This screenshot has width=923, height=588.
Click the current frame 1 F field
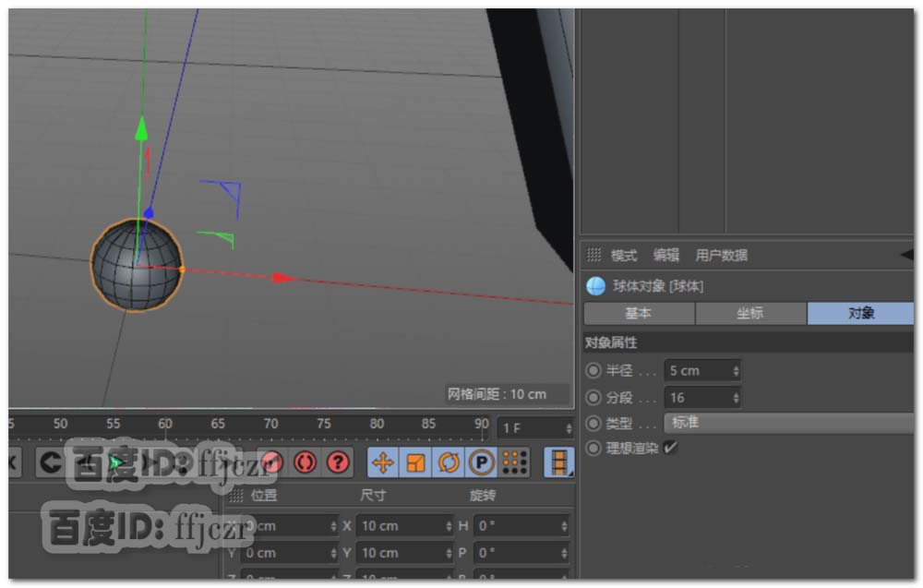click(x=535, y=428)
